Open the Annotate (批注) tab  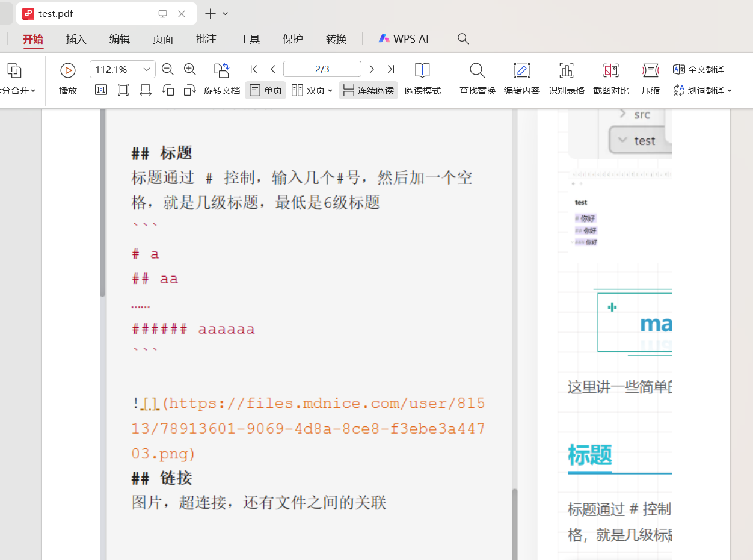pos(206,39)
